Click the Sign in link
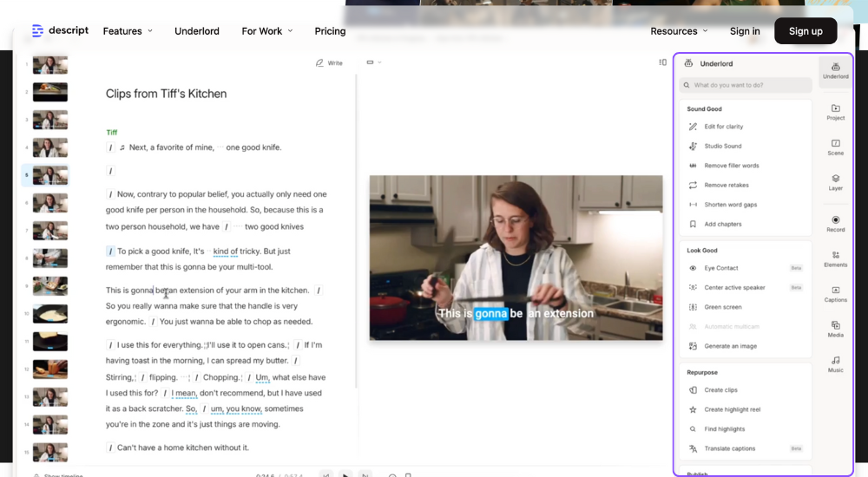Screen dimensions: 868x477 coord(745,31)
